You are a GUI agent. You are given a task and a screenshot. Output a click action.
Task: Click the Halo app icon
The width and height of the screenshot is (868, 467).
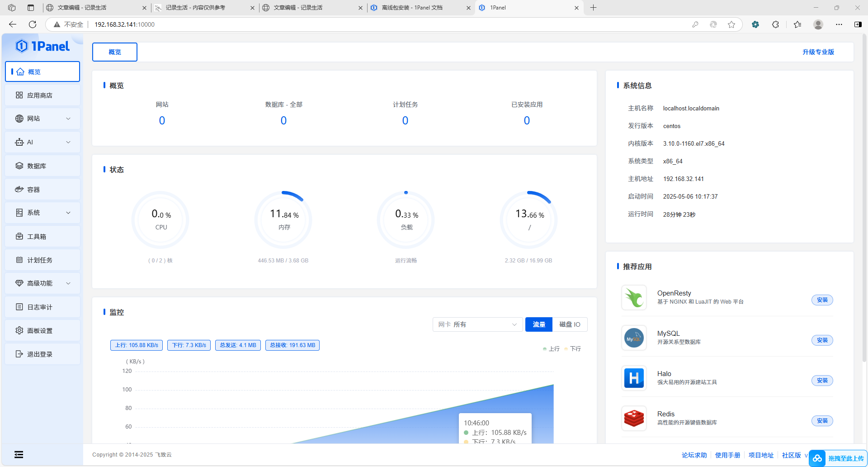(634, 378)
